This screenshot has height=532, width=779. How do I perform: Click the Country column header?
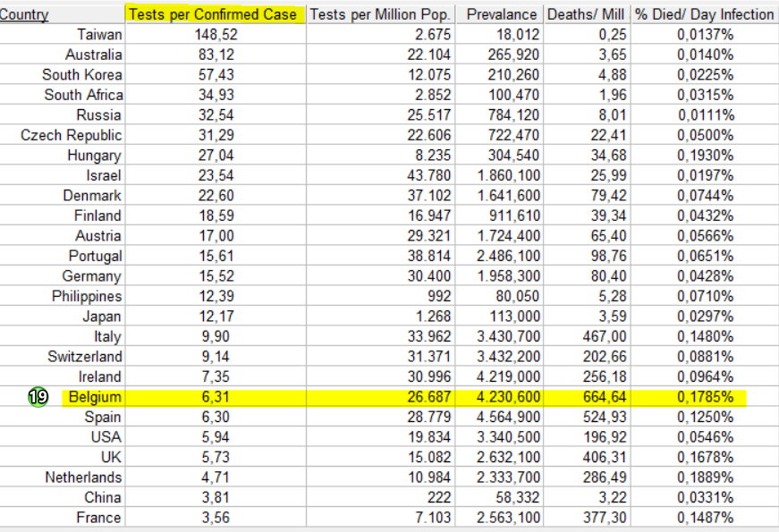pos(24,14)
